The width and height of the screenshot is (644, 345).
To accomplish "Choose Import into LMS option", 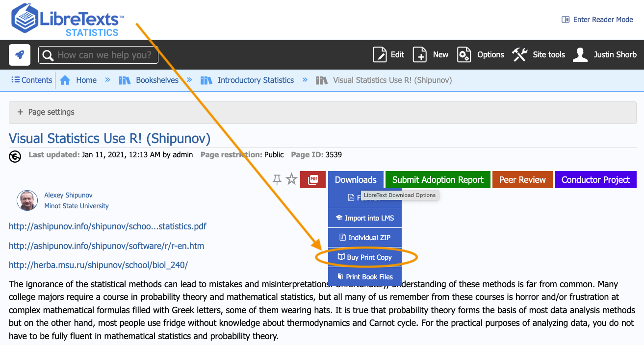I will pos(364,218).
